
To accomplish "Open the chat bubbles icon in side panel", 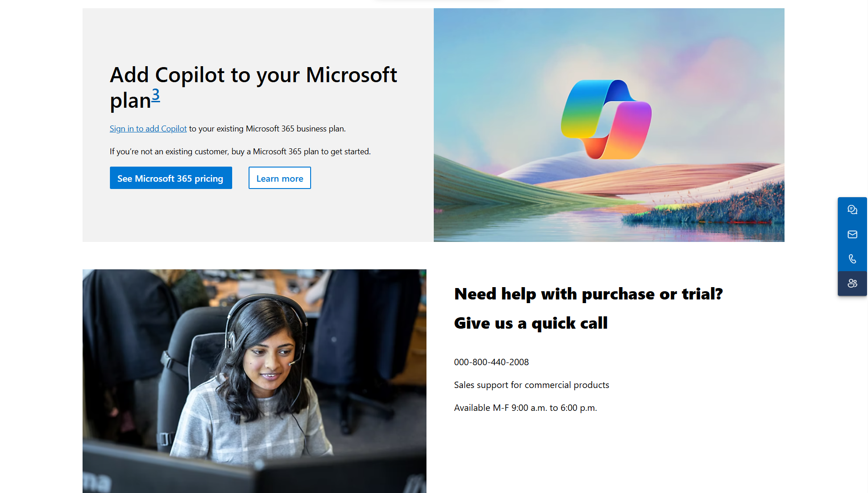I will pos(852,210).
